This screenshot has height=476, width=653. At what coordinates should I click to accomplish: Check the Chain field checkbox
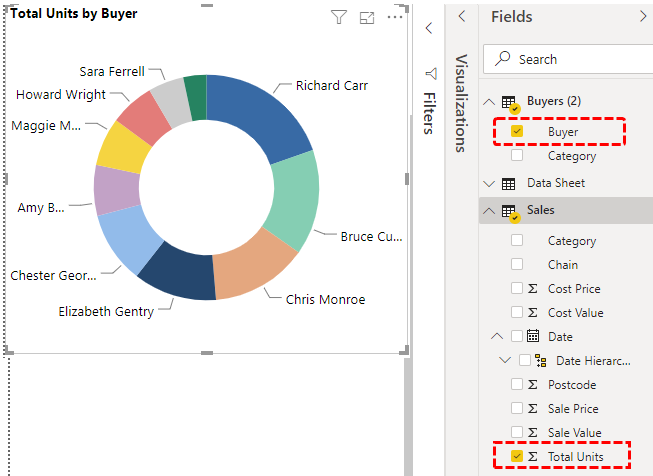pyautogui.click(x=517, y=264)
